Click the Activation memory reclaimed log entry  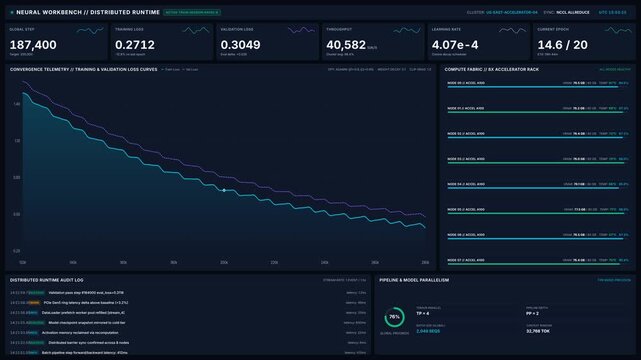pyautogui.click(x=188, y=333)
